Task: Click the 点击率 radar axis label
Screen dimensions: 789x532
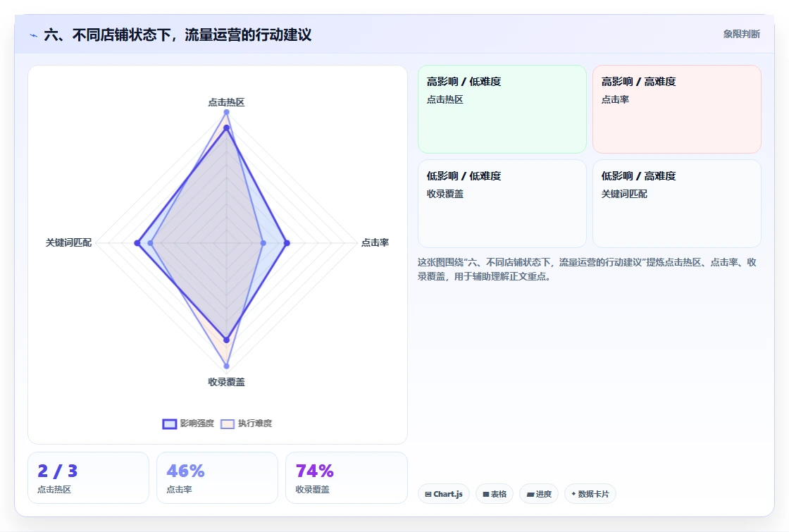Action: (x=375, y=242)
